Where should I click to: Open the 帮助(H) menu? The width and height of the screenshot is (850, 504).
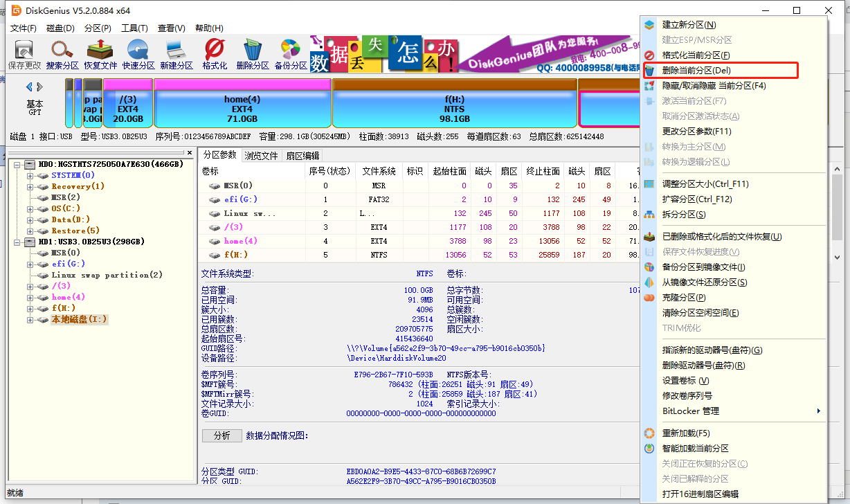(x=209, y=28)
